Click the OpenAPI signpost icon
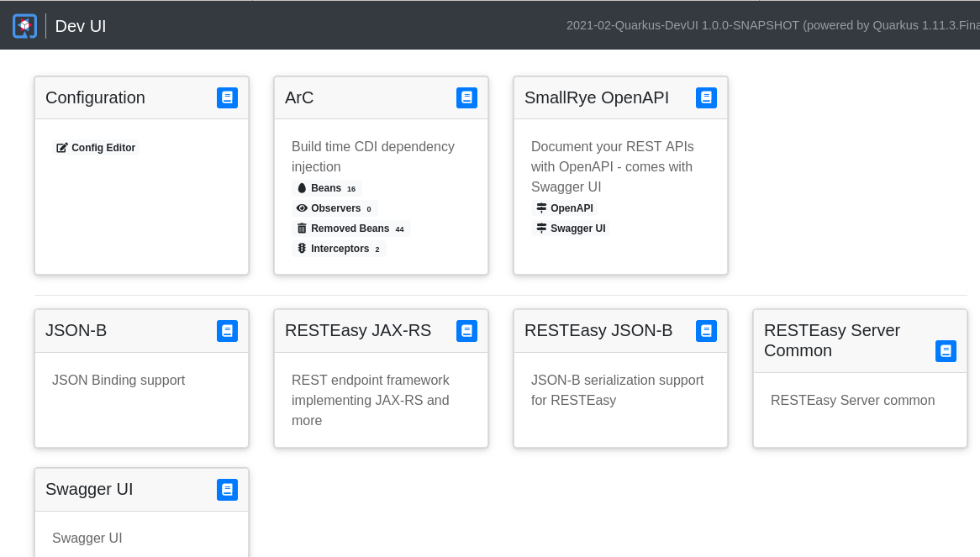 coord(541,208)
